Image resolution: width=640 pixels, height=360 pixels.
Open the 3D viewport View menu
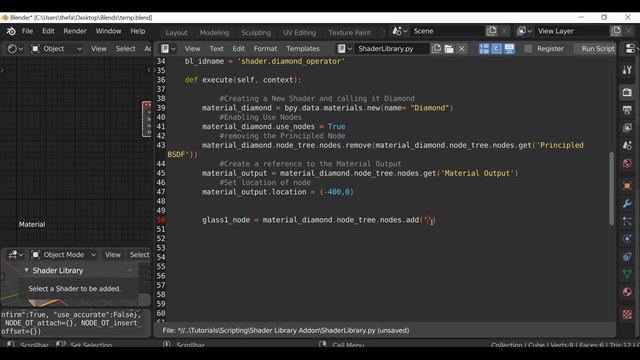113,255
